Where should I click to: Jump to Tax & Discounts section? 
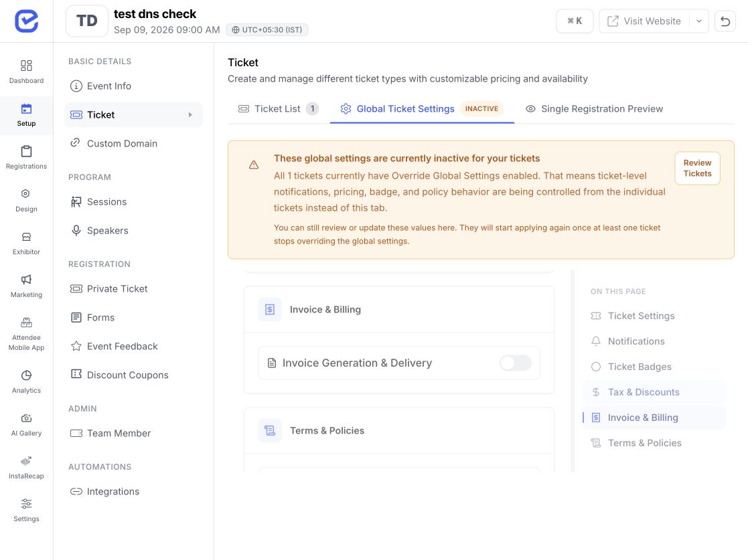[654, 392]
